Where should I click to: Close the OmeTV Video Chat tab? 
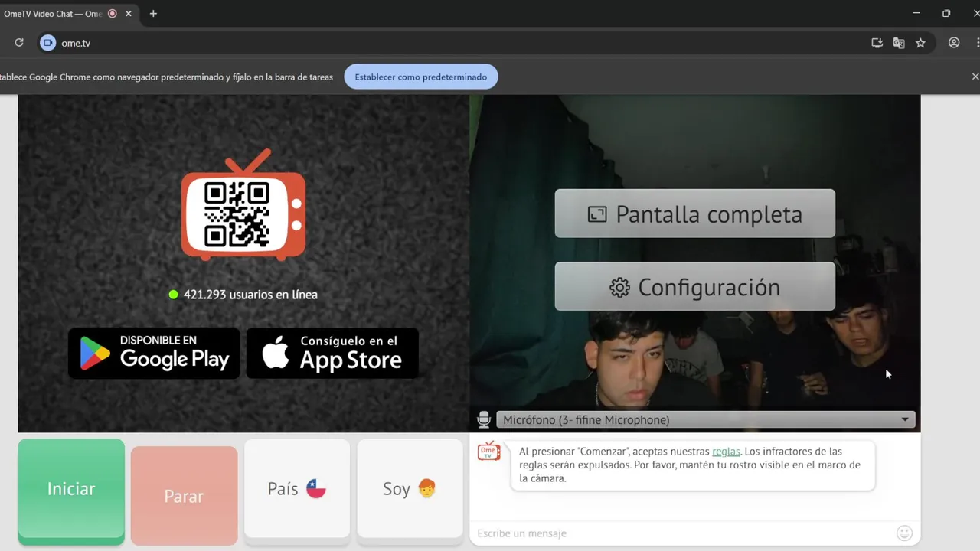[x=128, y=13]
